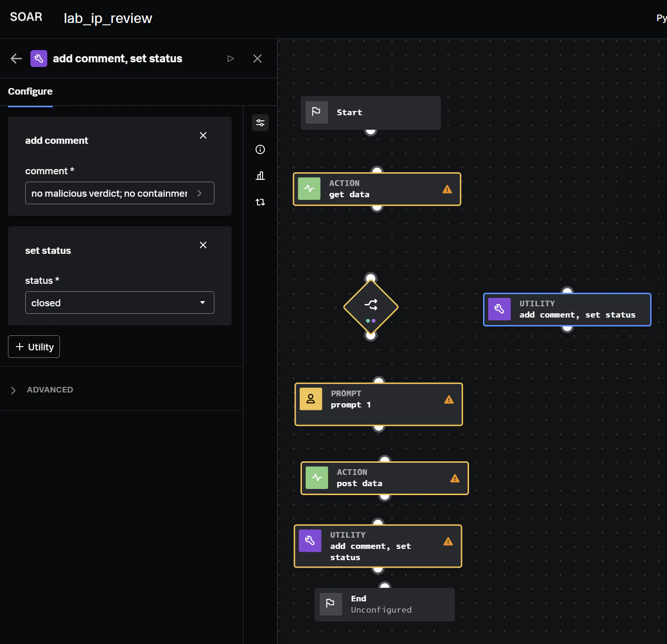Click the End block flag icon
Viewport: 667px width, 644px height.
331,604
